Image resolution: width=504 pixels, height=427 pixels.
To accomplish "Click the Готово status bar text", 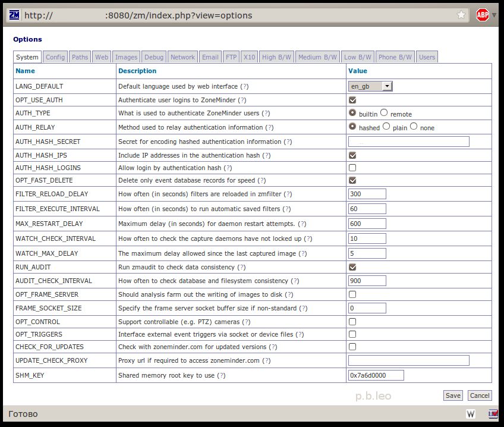I will tap(23, 414).
